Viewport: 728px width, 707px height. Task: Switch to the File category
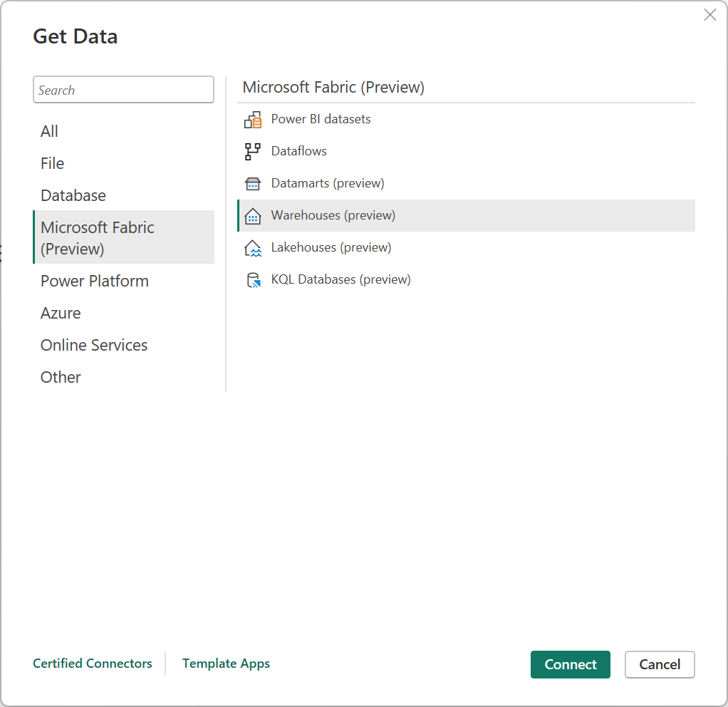point(52,163)
